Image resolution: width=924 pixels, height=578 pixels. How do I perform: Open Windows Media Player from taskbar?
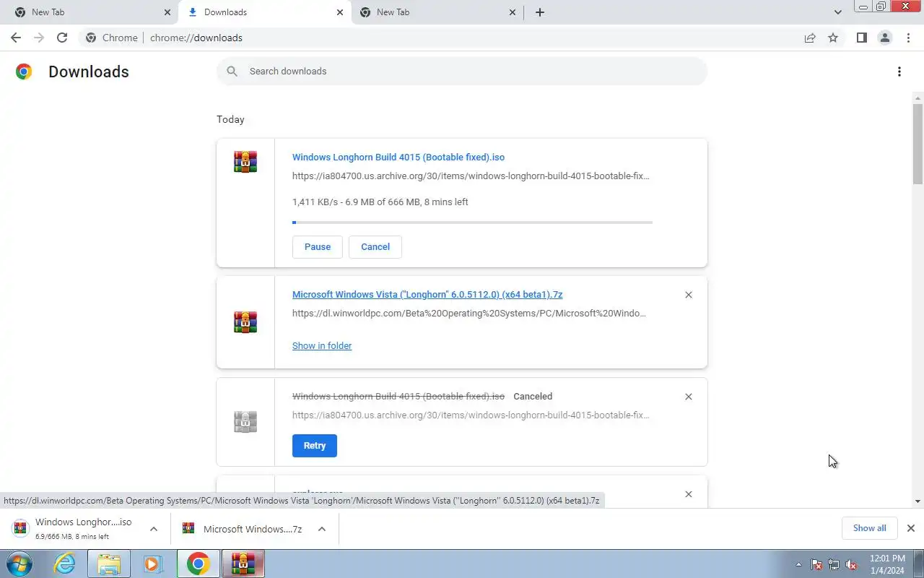point(153,564)
